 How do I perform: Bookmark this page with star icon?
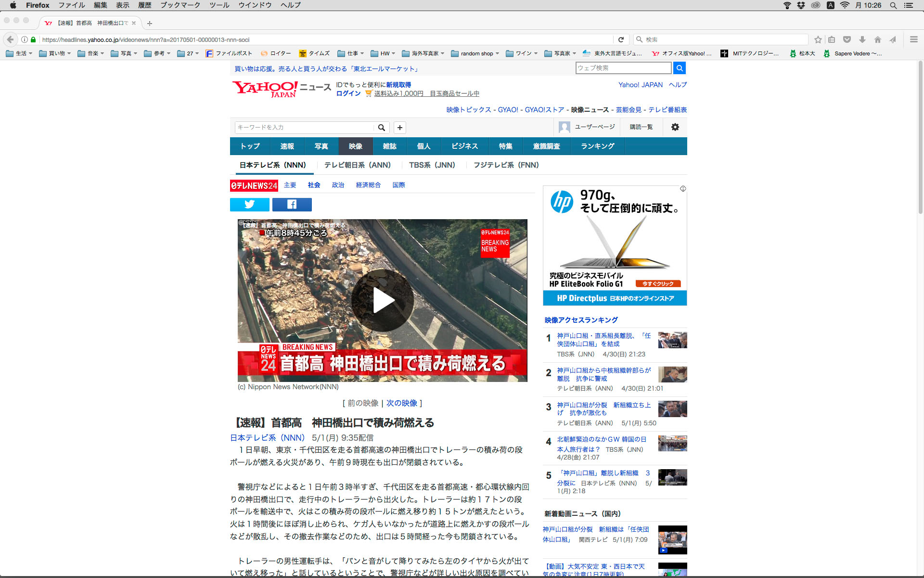pyautogui.click(x=818, y=39)
